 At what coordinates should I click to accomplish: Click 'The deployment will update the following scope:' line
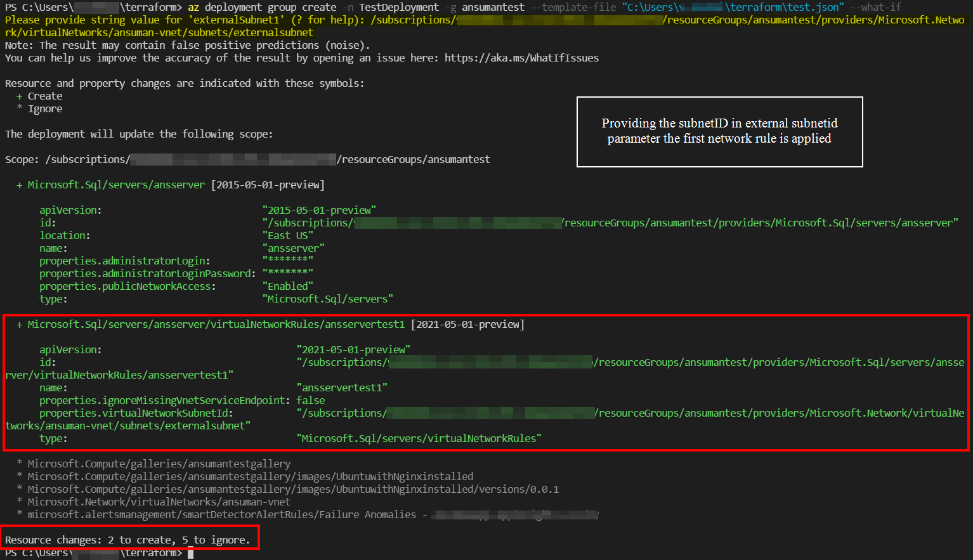(x=139, y=134)
